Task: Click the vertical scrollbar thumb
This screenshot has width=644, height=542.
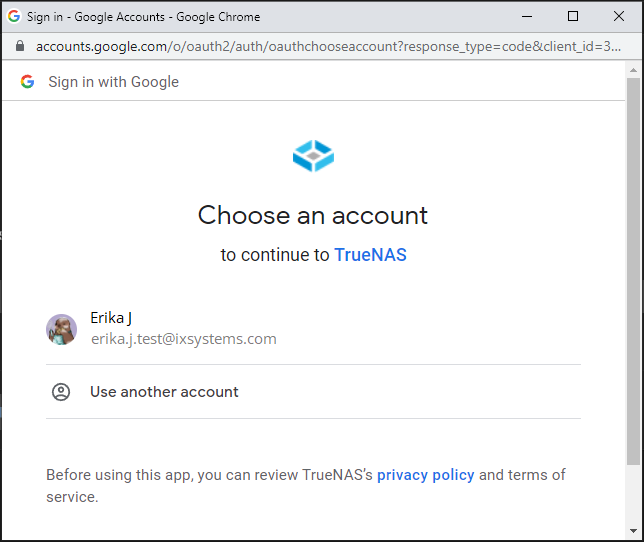Action: (633, 270)
